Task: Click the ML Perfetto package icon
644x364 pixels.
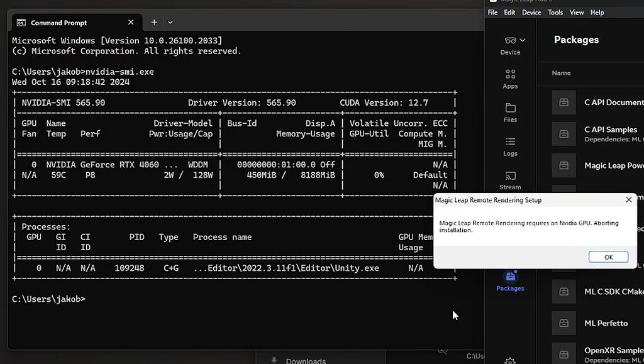Action: (x=563, y=323)
